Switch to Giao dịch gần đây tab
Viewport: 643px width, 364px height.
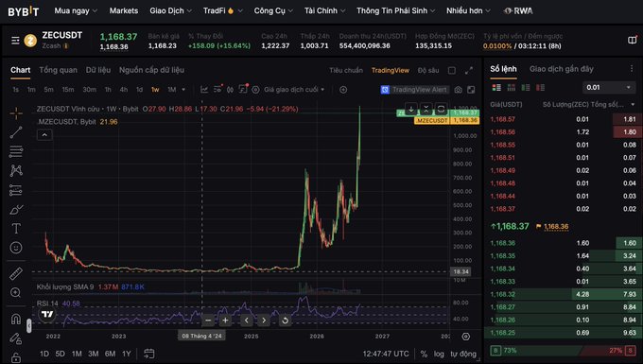point(561,69)
